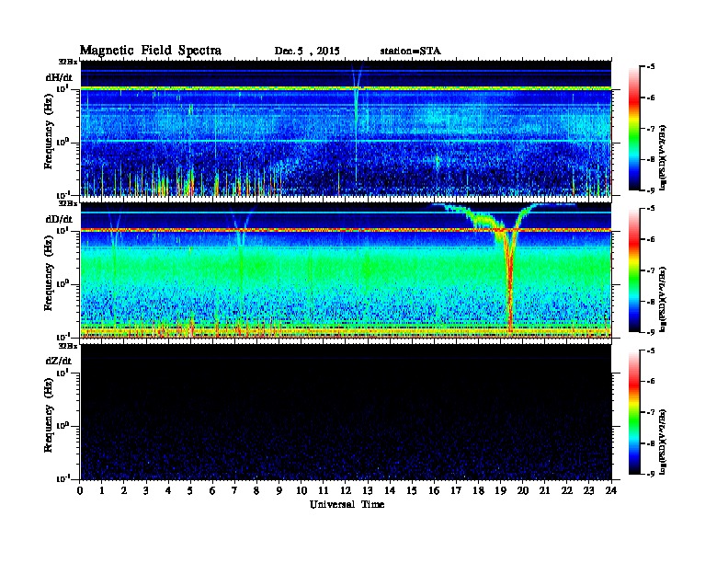The height and width of the screenshot is (563, 728).
Task: Click the hour 16 tick label
Action: [x=434, y=491]
